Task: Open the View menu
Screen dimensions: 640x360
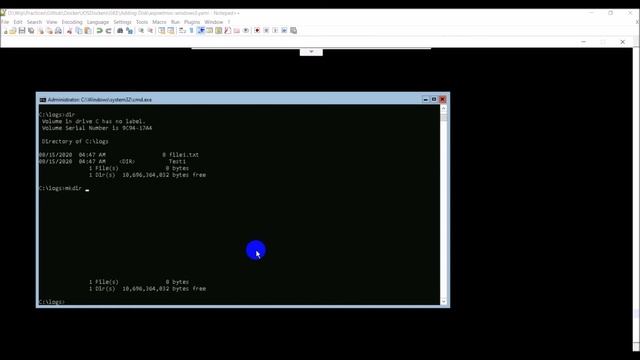Action: 52,22
